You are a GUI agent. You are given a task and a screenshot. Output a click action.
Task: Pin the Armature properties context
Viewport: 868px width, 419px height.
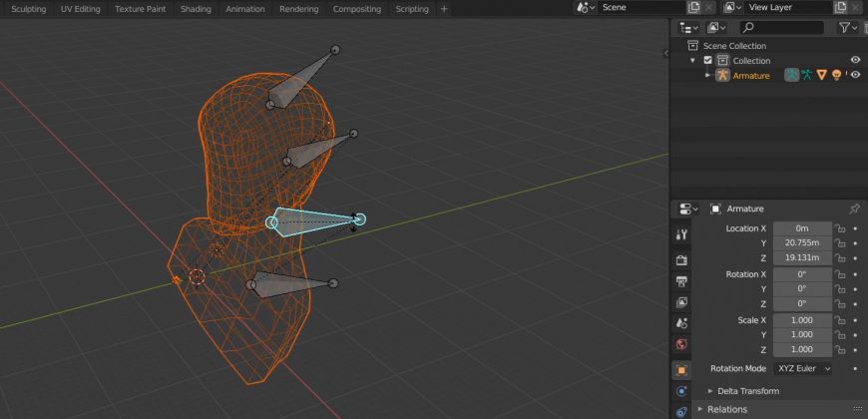(854, 209)
